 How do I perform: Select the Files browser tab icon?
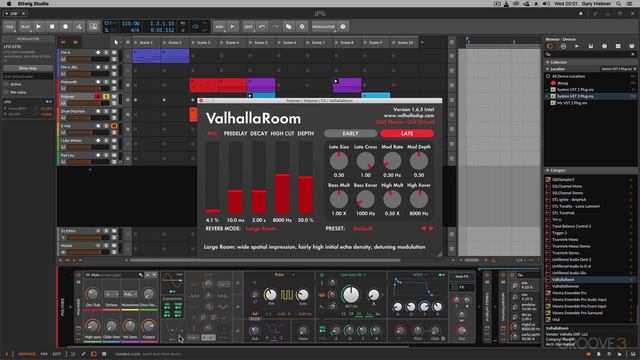(x=631, y=46)
